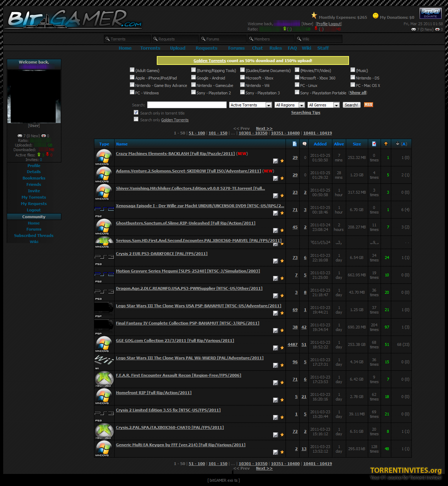Go to Next page link above table
This screenshot has height=486, width=448.
click(x=264, y=128)
